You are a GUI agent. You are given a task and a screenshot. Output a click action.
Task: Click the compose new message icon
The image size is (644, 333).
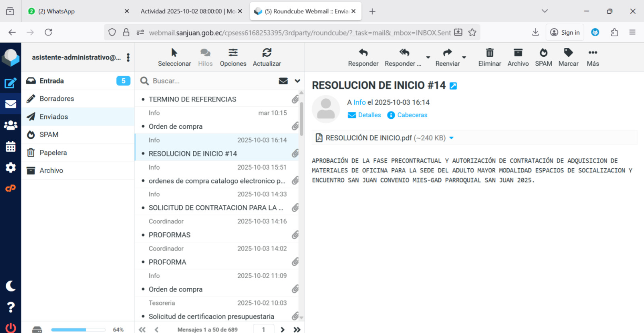point(10,83)
